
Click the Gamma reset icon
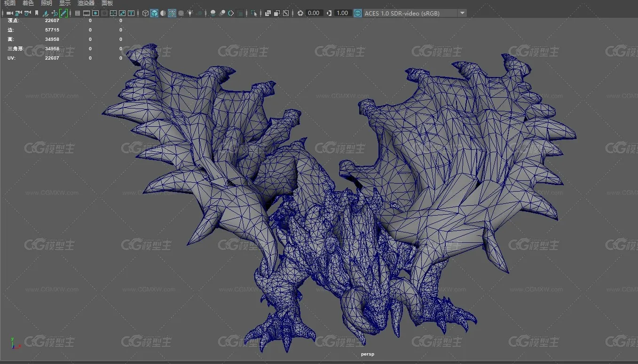pos(329,13)
